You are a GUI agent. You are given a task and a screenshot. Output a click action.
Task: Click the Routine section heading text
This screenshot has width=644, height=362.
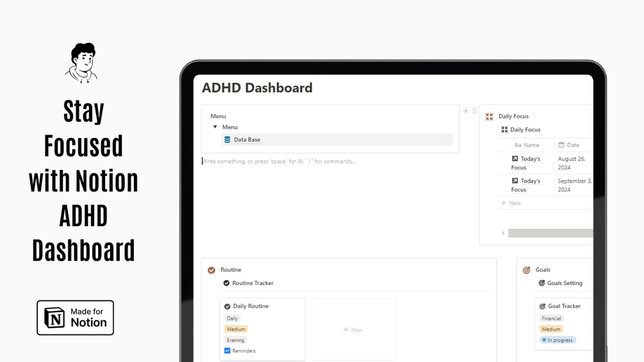pyautogui.click(x=231, y=270)
